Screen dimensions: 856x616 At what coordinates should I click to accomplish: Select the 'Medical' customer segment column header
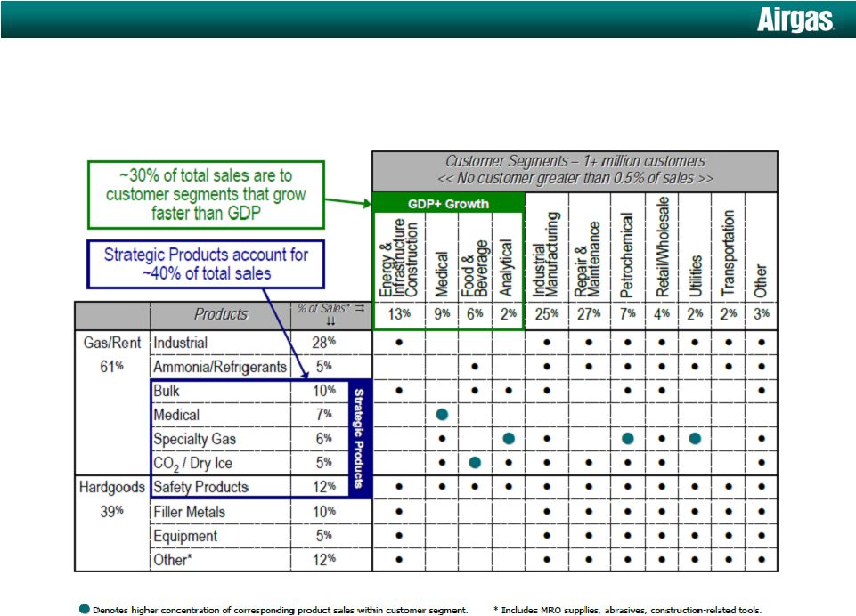[x=442, y=274]
